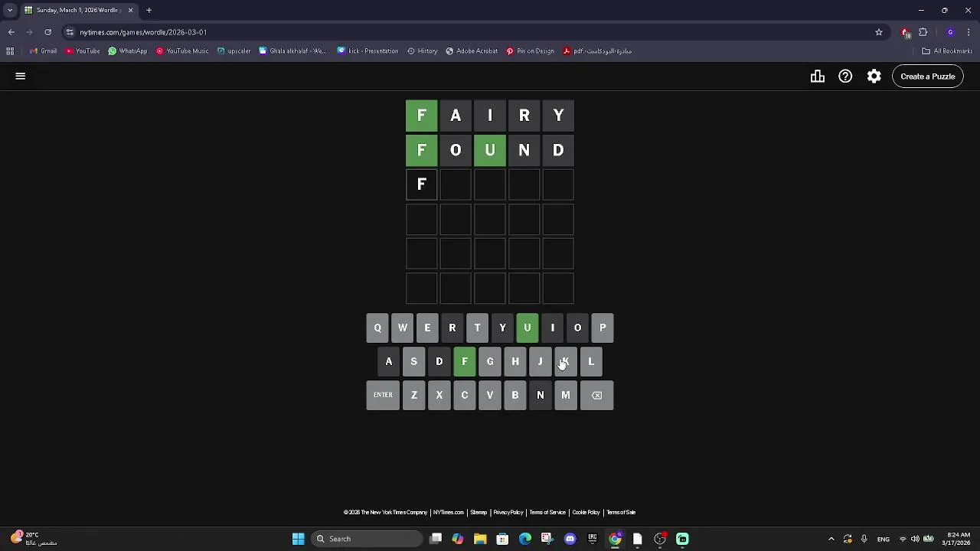The width and height of the screenshot is (980, 551).
Task: Open the browser extensions puzzle icon
Action: coord(923,32)
